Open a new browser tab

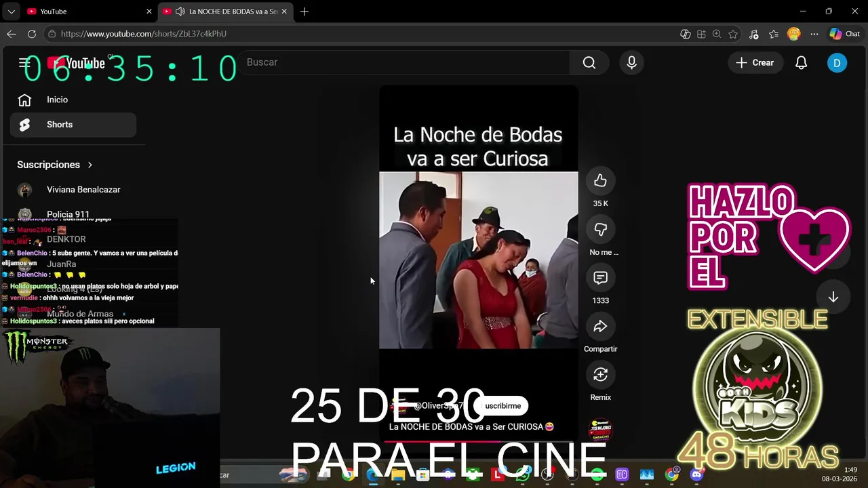tap(304, 12)
